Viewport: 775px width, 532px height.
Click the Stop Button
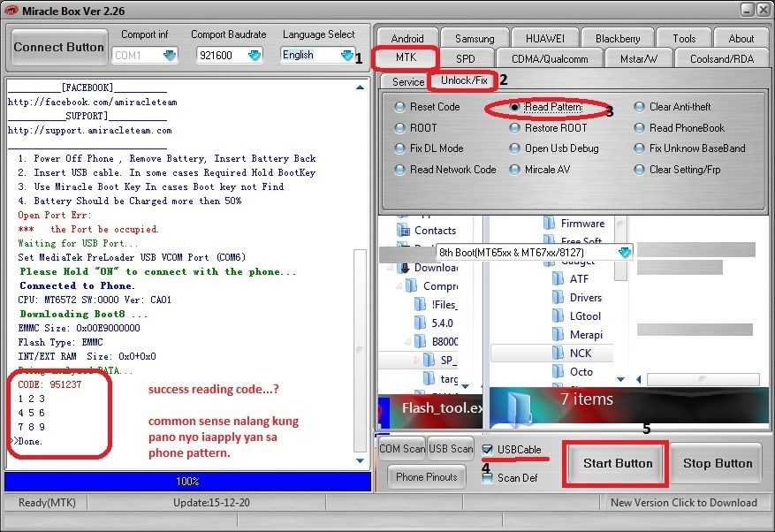(x=718, y=463)
